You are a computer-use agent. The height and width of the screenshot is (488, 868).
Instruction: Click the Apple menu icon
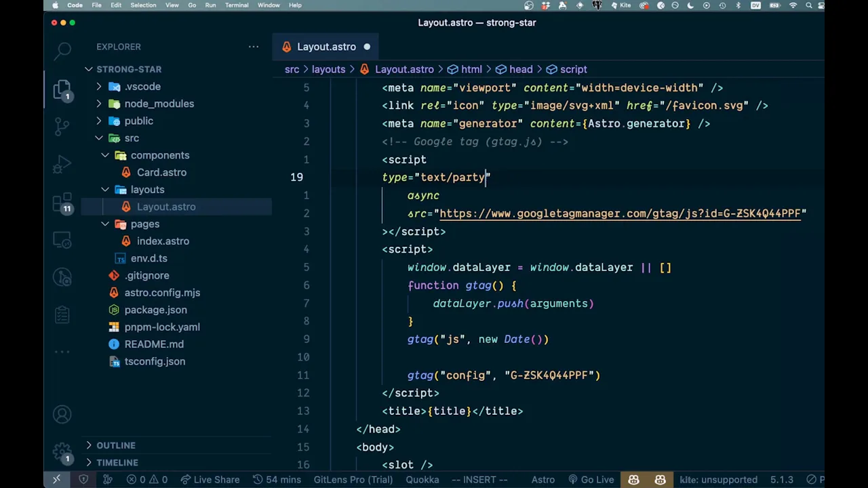(x=55, y=5)
